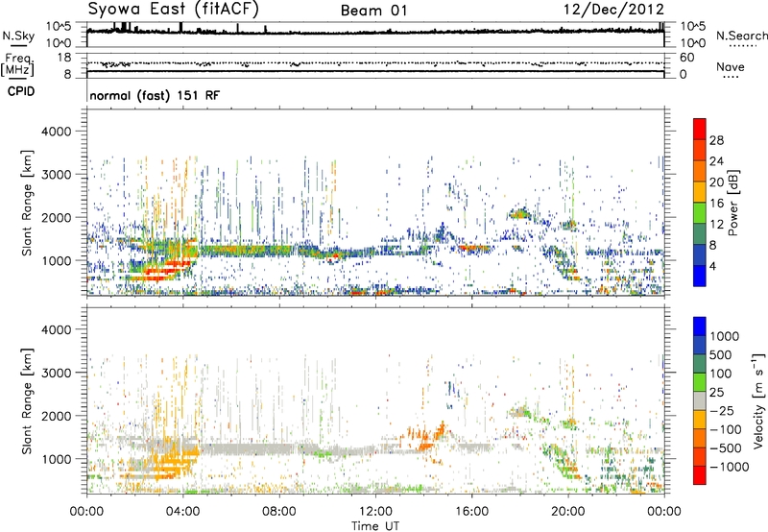Click the '20' value on power colorbar
This screenshot has width=768, height=532.
(x=716, y=182)
